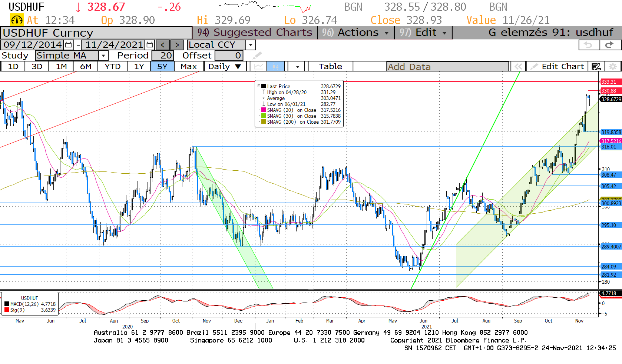Set range to 1Y
The height and width of the screenshot is (364, 622).
point(139,67)
